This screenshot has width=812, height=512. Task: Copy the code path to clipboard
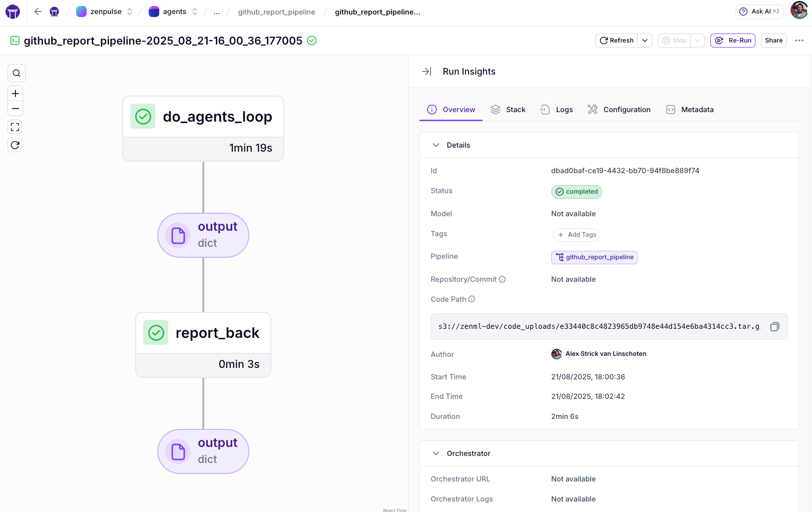tap(774, 327)
